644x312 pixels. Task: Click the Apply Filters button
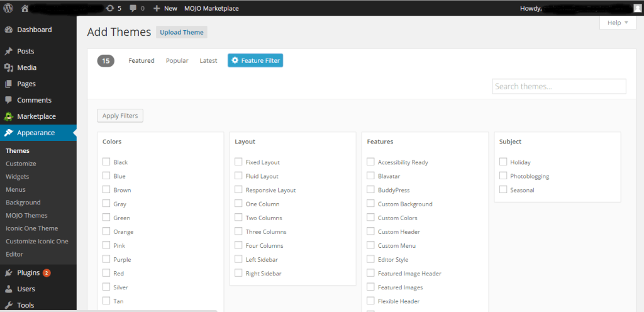tap(120, 116)
